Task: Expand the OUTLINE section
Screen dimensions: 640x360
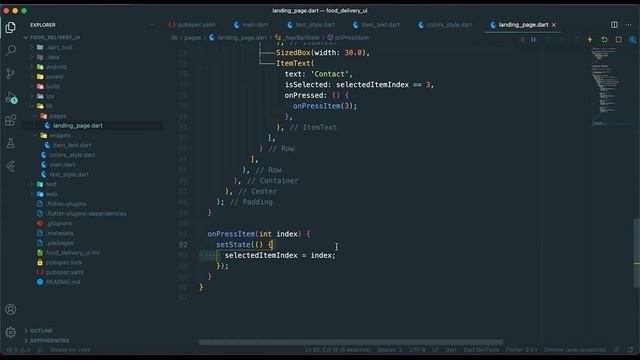Action: [41, 331]
